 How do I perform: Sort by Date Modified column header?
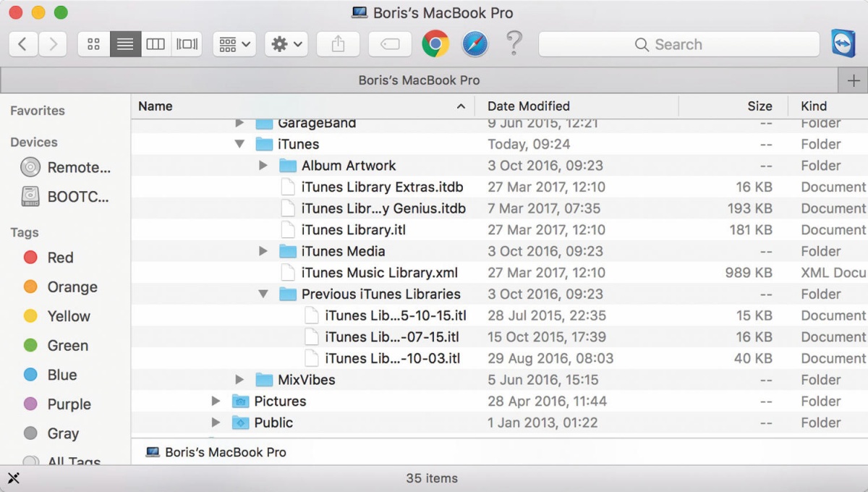(x=576, y=106)
